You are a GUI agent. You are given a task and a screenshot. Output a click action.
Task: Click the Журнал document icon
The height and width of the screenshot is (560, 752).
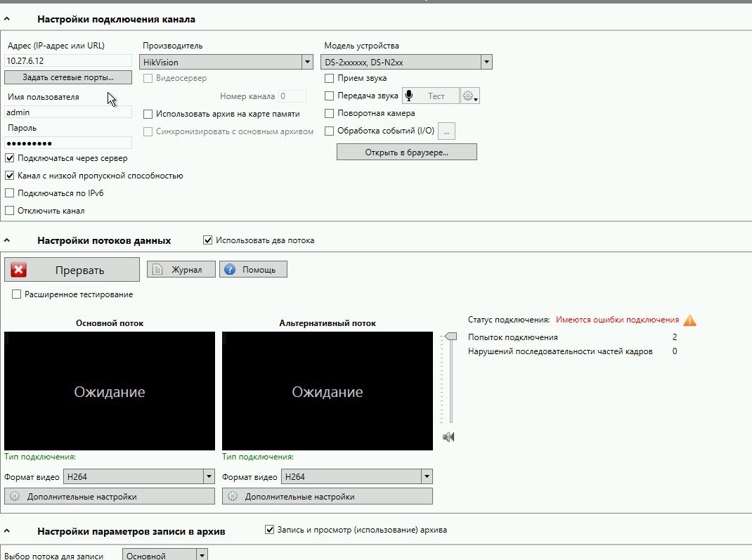point(157,269)
